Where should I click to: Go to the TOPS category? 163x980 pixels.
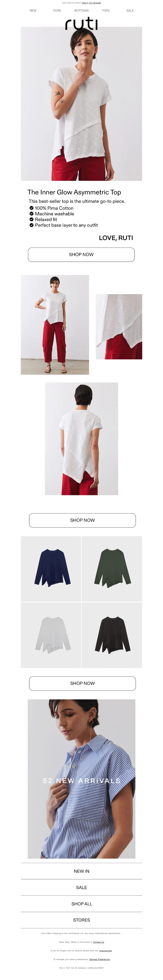[106, 11]
